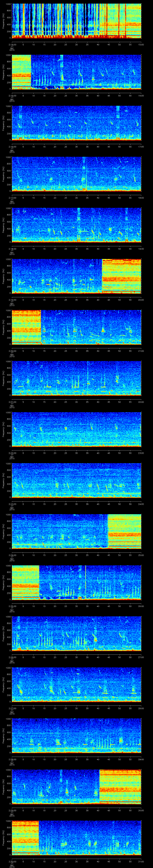Click the 2:23:00 start time label
The image size is (153, 868).
[x=12, y=504]
